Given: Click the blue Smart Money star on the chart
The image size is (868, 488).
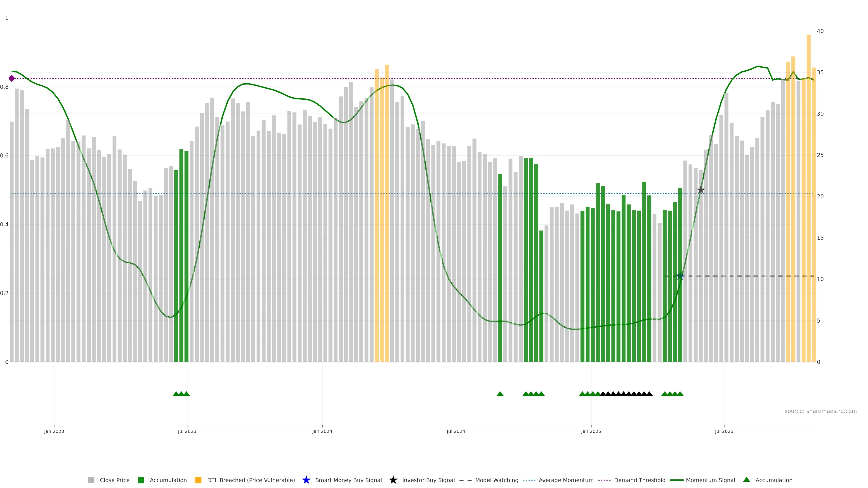Looking at the screenshot, I should click(x=680, y=276).
